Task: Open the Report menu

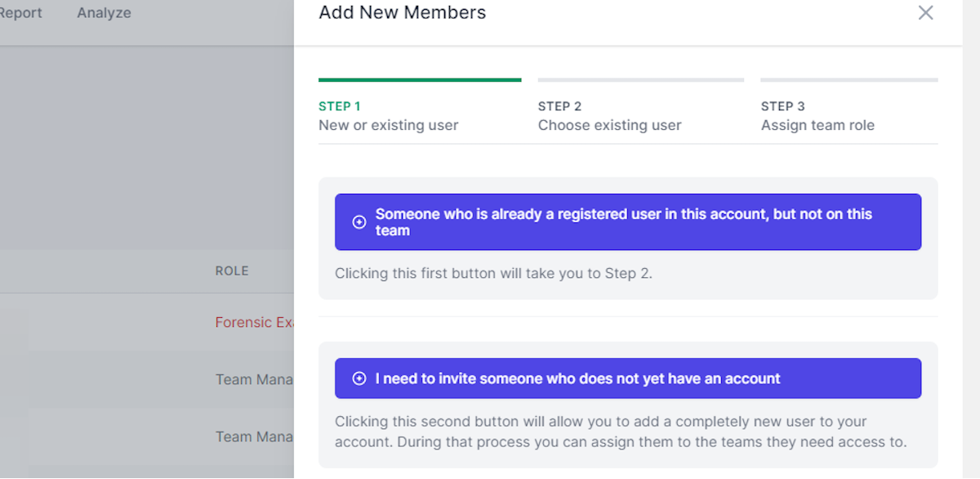Action: pos(20,13)
